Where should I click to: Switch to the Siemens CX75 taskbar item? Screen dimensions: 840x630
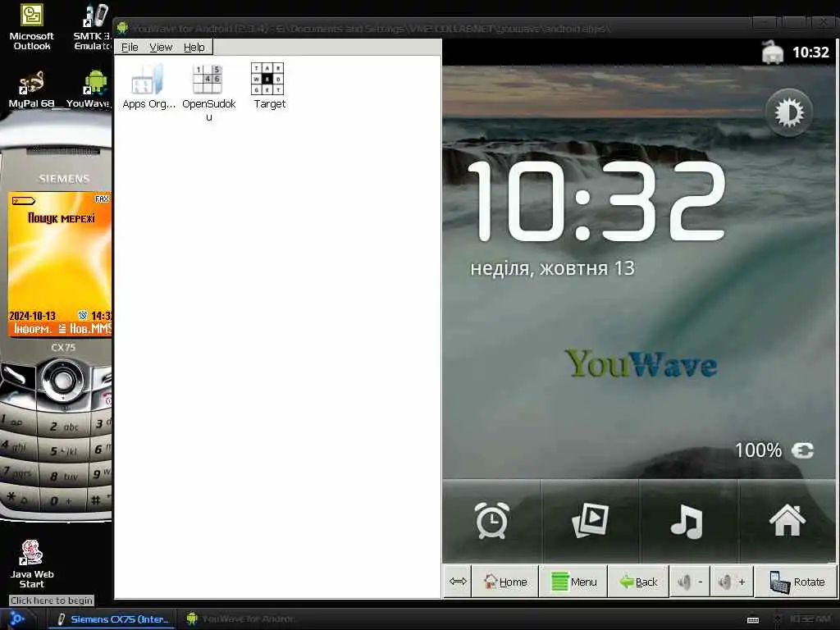click(113, 619)
